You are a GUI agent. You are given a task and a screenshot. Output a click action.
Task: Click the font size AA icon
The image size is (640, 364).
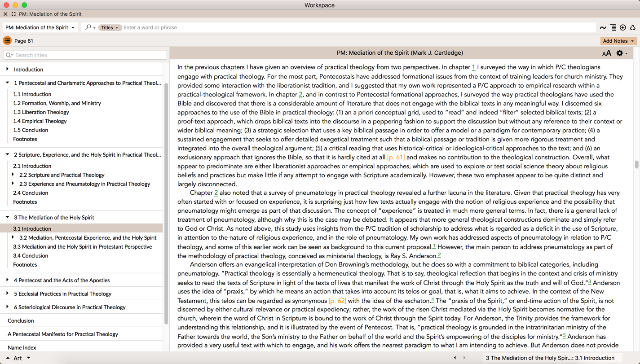click(607, 53)
